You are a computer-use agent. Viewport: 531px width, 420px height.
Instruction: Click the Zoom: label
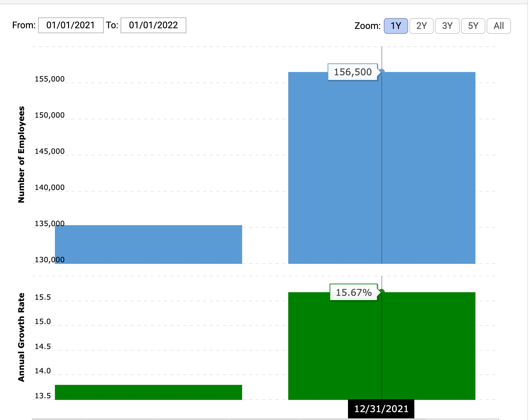pyautogui.click(x=367, y=26)
